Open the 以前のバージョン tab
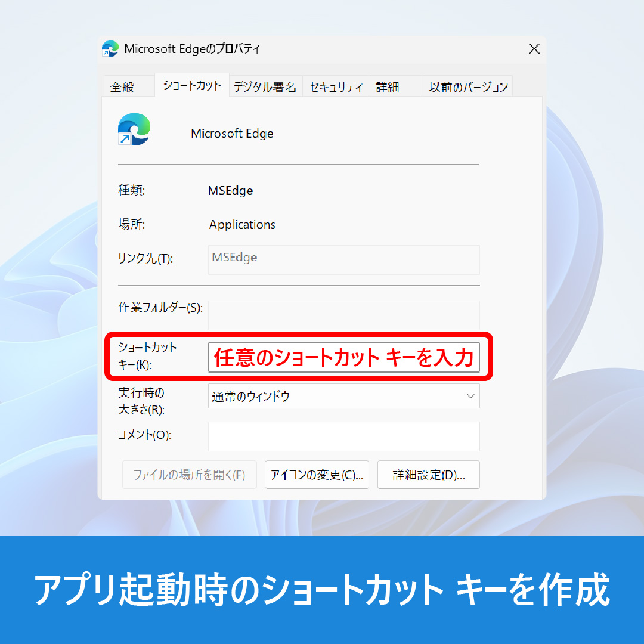644x644 pixels. [467, 86]
